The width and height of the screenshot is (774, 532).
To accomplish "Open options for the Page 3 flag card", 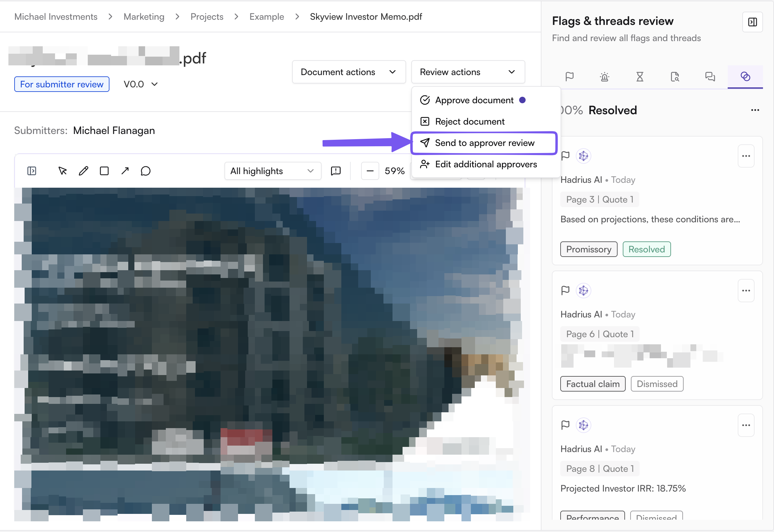I will point(746,156).
